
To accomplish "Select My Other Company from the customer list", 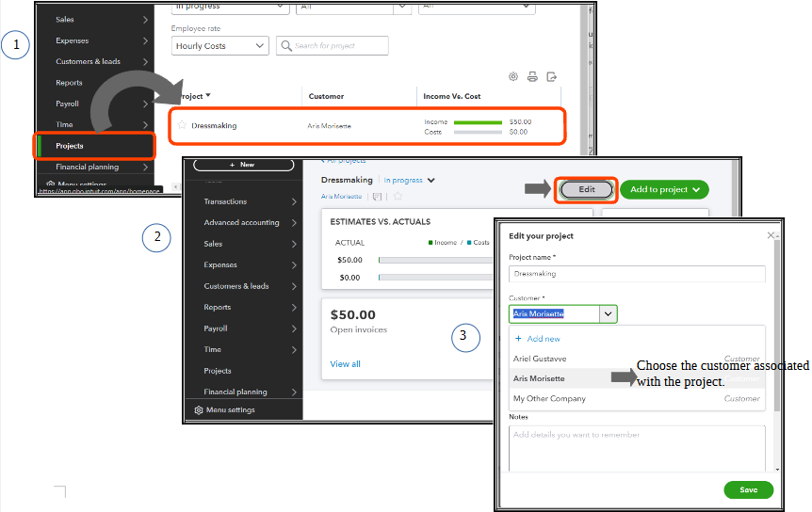I will click(637, 399).
